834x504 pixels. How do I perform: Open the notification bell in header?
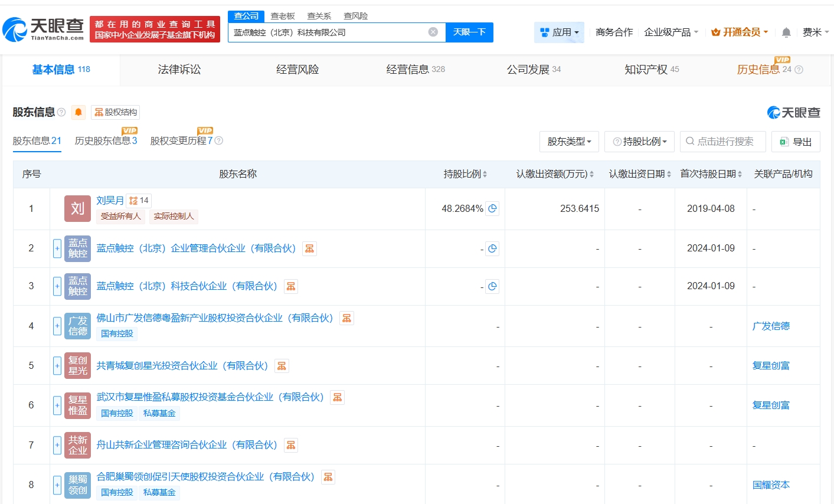pos(786,32)
